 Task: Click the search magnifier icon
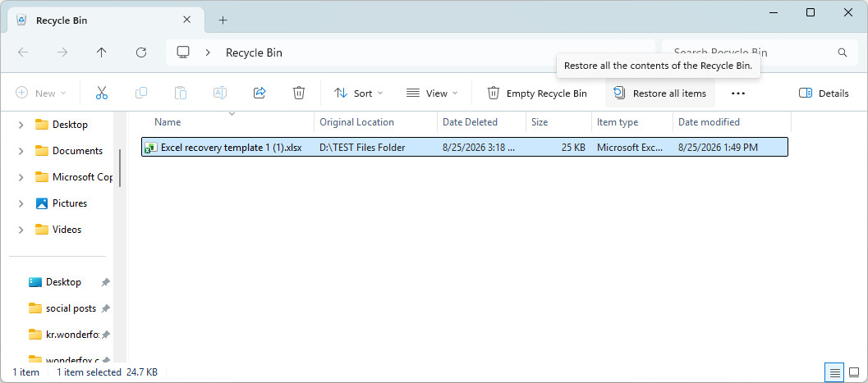(843, 53)
